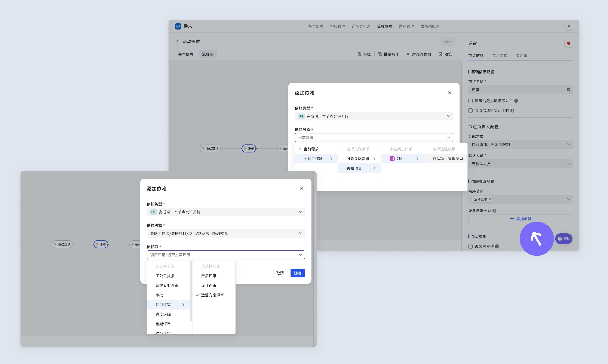This screenshot has height=364, width=608.
Task: Enable the 展示估分排期填写入口 checkbox
Action: (470, 101)
